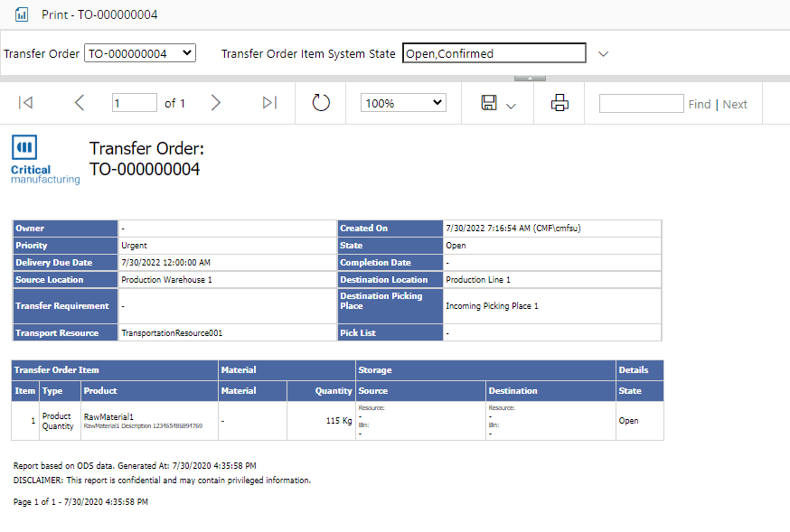Print the report using printer icon
The height and width of the screenshot is (532, 790).
click(x=560, y=103)
